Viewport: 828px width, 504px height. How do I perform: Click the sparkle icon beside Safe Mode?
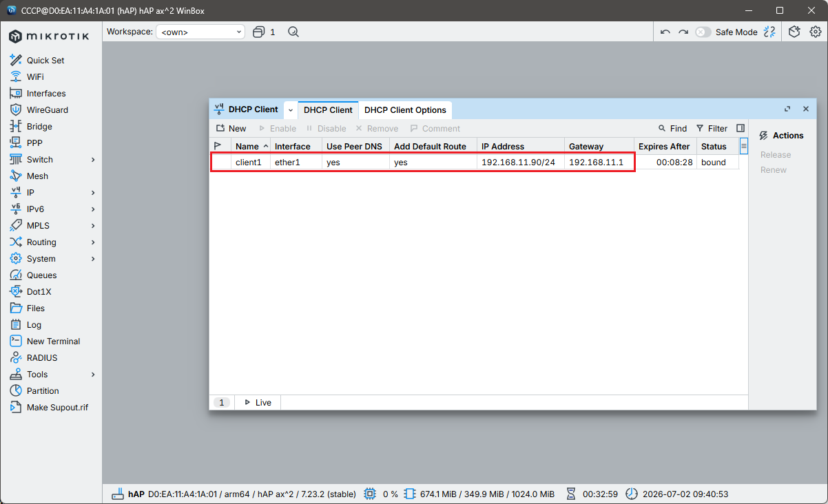pos(769,32)
